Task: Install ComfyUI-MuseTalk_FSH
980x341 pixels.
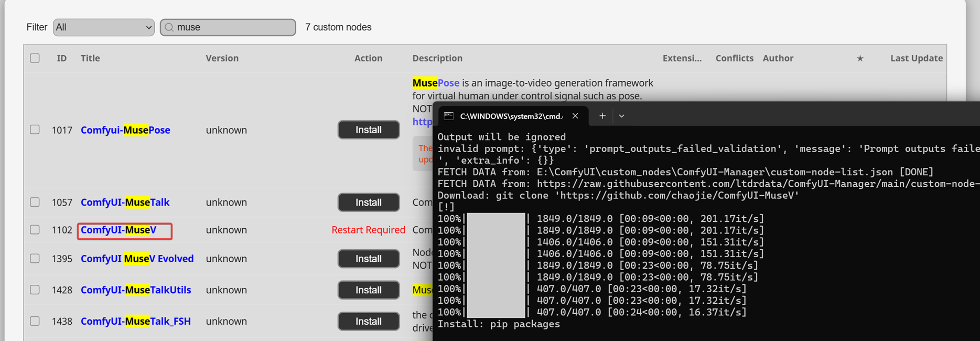Action: pos(369,321)
